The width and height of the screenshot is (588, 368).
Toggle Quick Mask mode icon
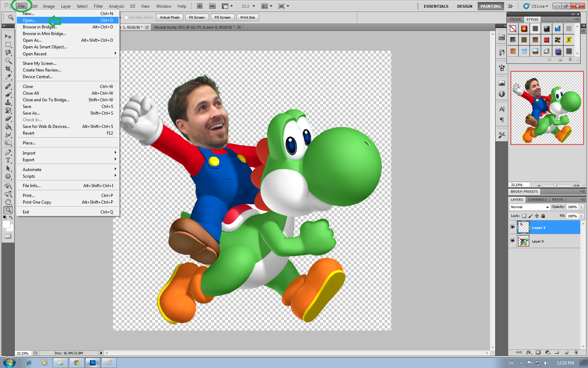tap(8, 236)
